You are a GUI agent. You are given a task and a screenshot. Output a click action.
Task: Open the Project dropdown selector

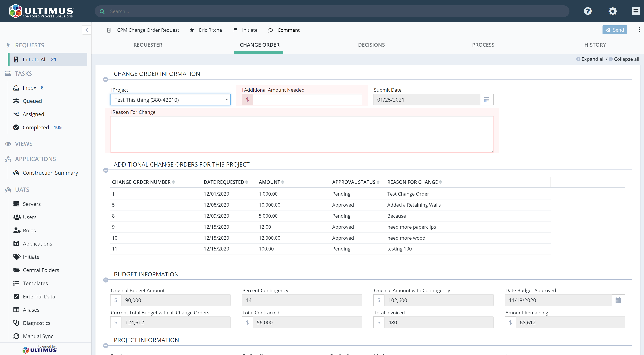tap(170, 100)
